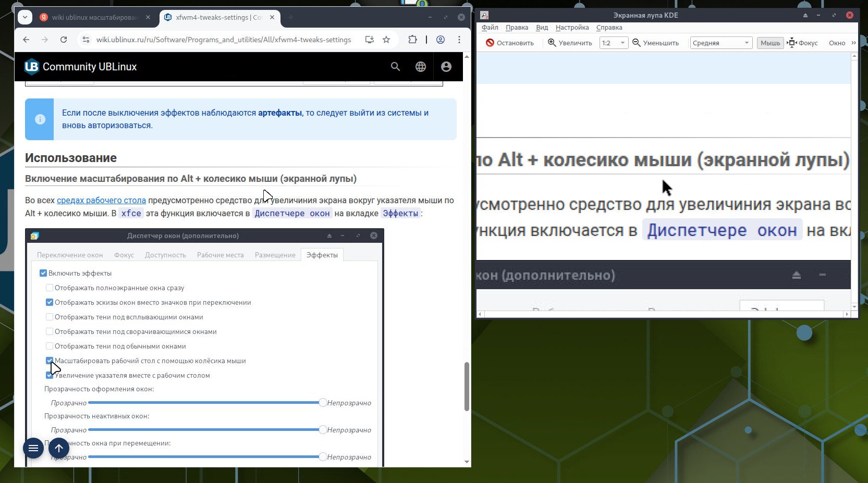Follow the средах рабочего стола link
The width and height of the screenshot is (868, 483).
[x=101, y=200]
